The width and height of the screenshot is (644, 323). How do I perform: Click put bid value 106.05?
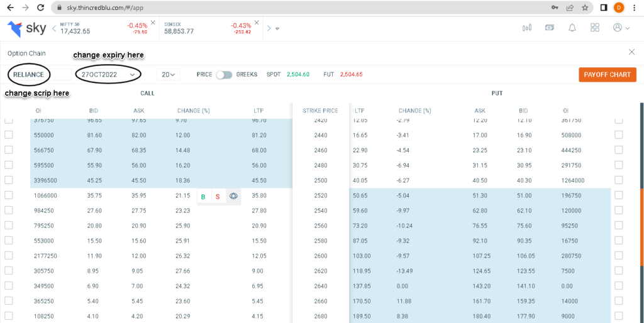(x=528, y=255)
